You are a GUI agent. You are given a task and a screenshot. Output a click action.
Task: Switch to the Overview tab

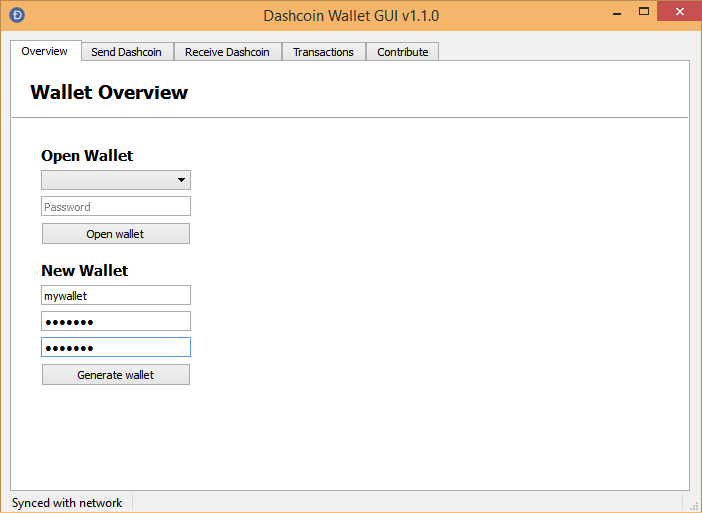click(x=46, y=51)
